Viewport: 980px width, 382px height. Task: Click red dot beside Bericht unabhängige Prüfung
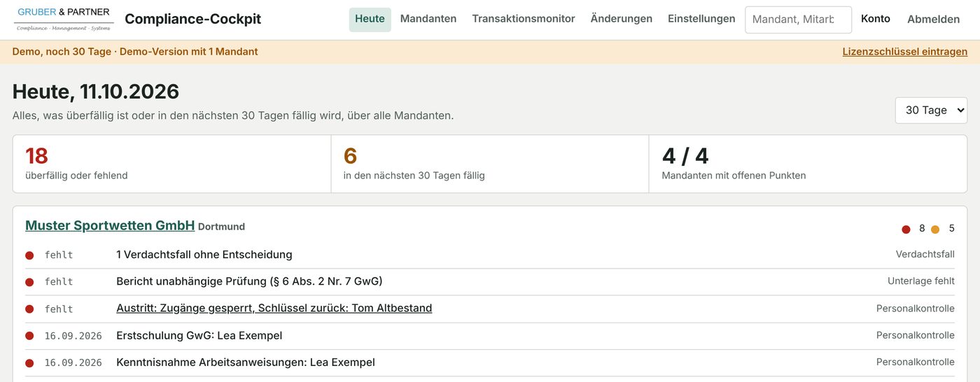pos(29,282)
